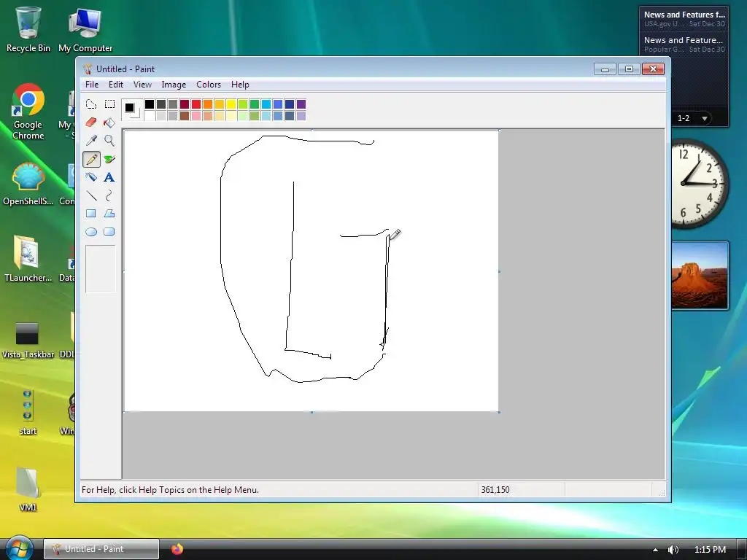Select the OpenShellS... desktop icon
Viewport: 747px width, 560px height.
coord(28,184)
